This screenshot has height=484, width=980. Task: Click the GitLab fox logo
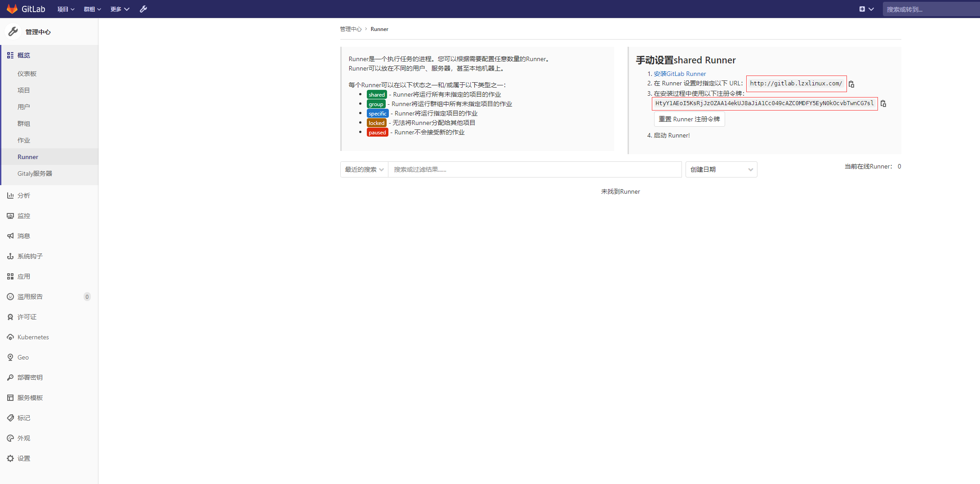pos(12,9)
